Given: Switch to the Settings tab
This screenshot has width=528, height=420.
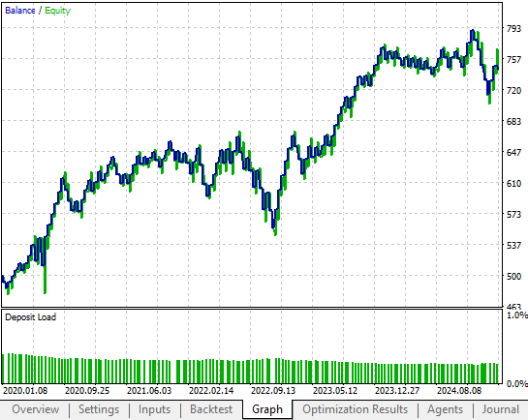Looking at the screenshot, I should [x=99, y=409].
